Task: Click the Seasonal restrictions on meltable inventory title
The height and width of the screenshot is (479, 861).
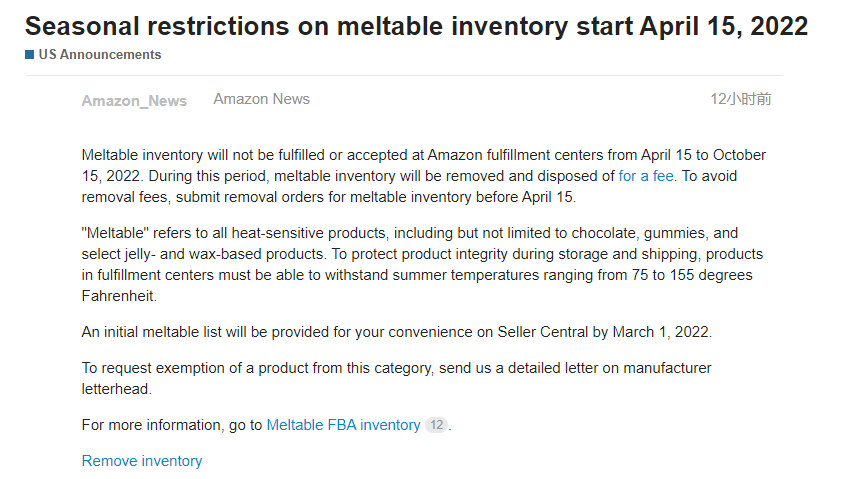Action: [x=416, y=26]
